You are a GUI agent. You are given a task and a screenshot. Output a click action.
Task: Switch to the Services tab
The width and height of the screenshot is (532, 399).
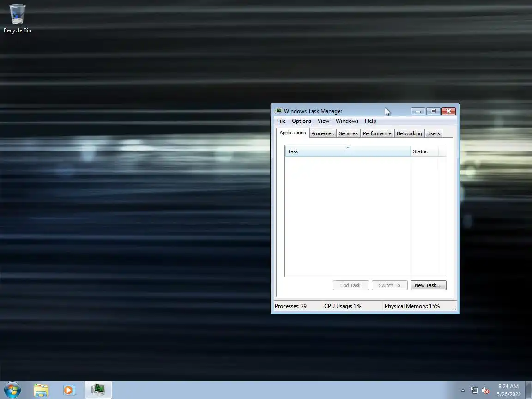[349, 133]
